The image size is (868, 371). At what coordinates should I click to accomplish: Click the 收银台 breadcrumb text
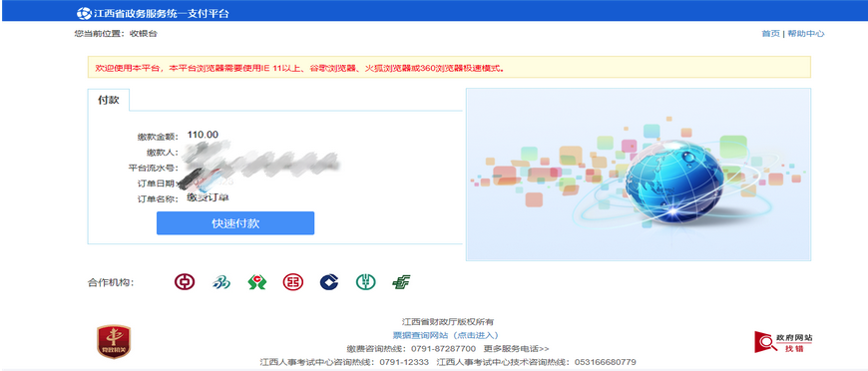[144, 34]
